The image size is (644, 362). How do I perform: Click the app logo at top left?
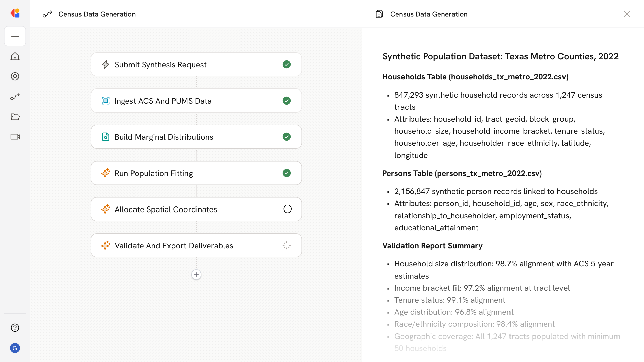pyautogui.click(x=15, y=13)
